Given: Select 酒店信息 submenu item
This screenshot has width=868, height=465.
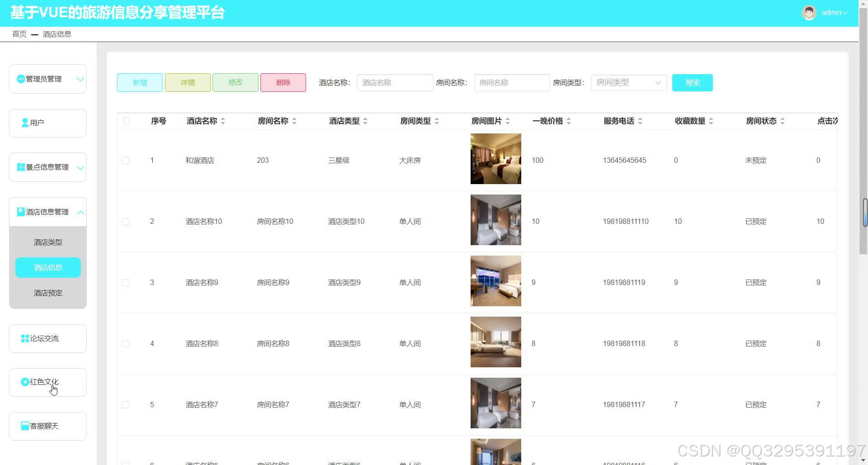Looking at the screenshot, I should 48,268.
